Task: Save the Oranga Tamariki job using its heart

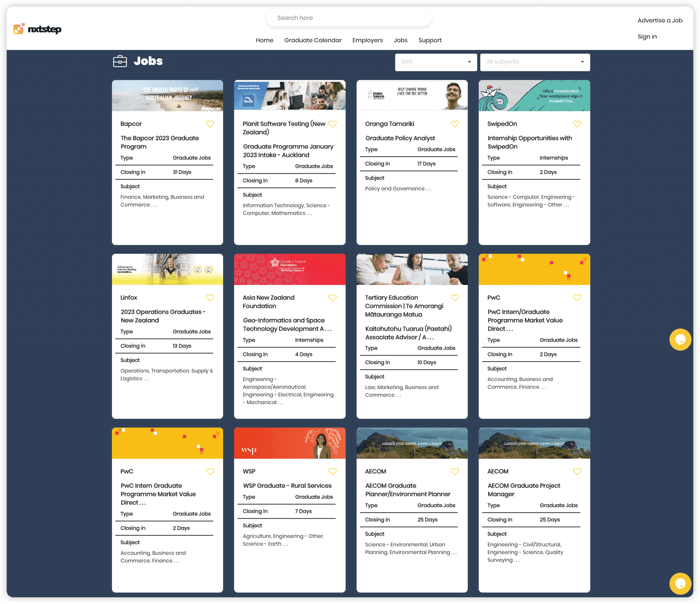Action: 455,124
